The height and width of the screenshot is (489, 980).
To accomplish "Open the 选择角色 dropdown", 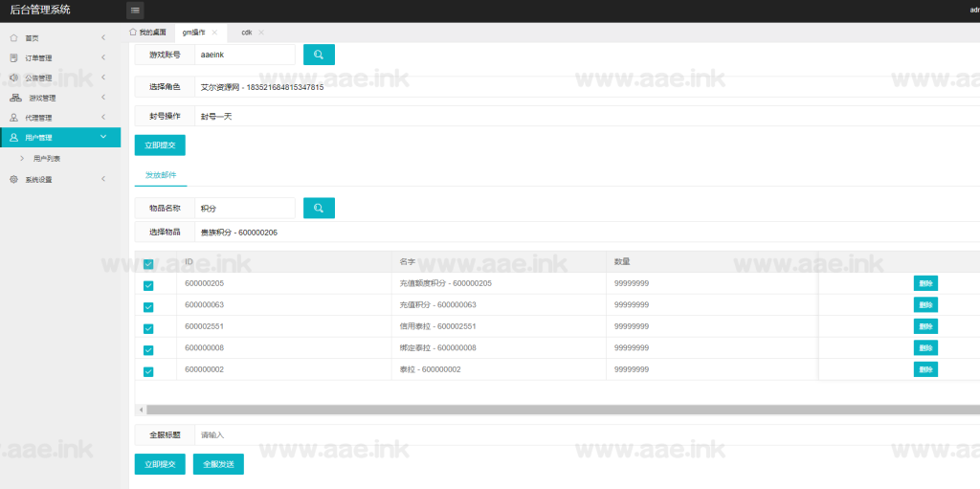I will 574,87.
